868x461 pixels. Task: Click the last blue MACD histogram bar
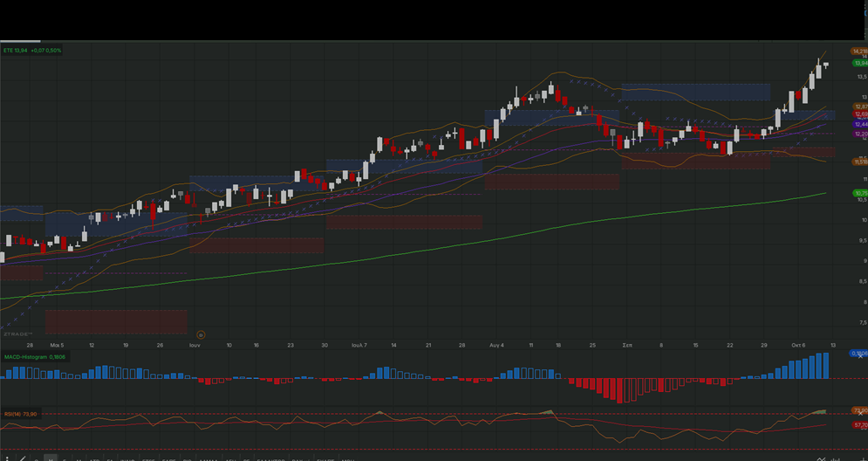click(826, 366)
